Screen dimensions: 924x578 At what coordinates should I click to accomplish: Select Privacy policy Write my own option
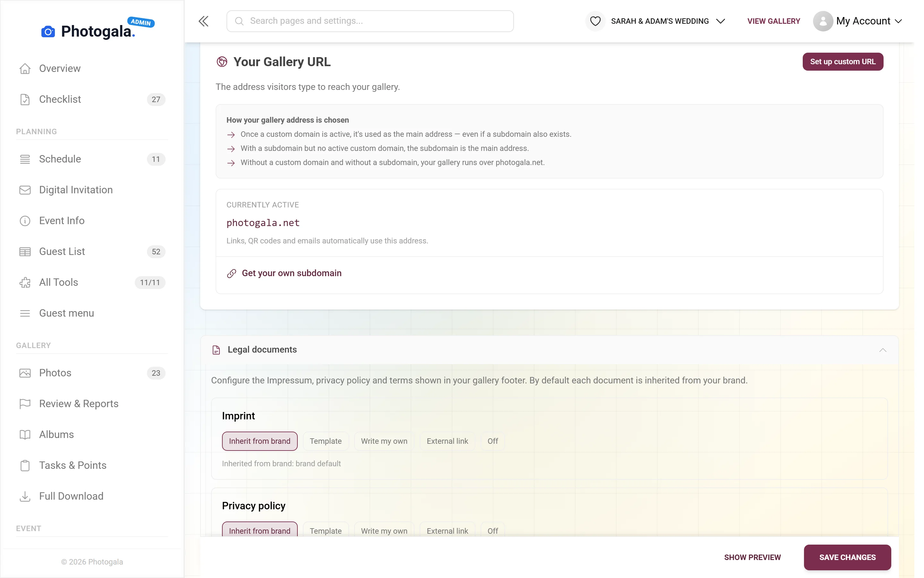pyautogui.click(x=384, y=530)
